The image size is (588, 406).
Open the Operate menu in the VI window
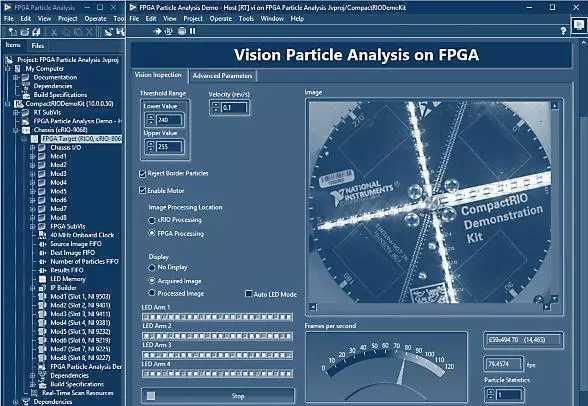tap(220, 19)
